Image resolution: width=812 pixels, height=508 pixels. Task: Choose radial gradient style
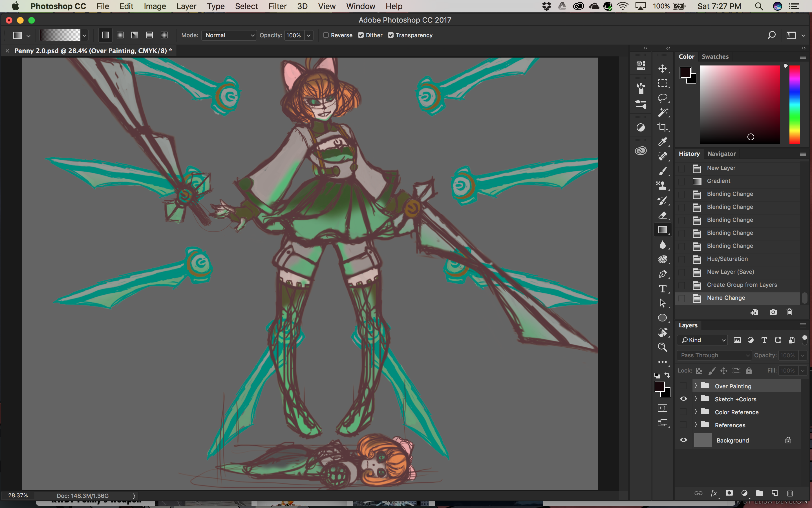(120, 35)
